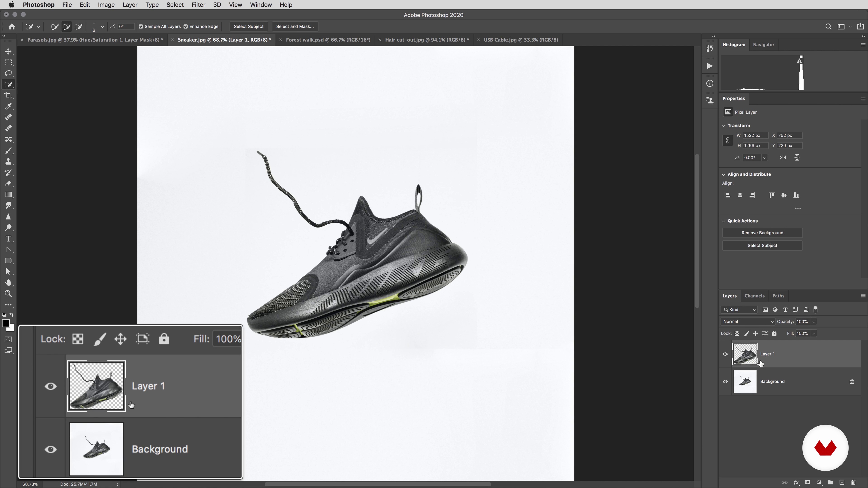Delete layer with trash icon

(x=854, y=483)
